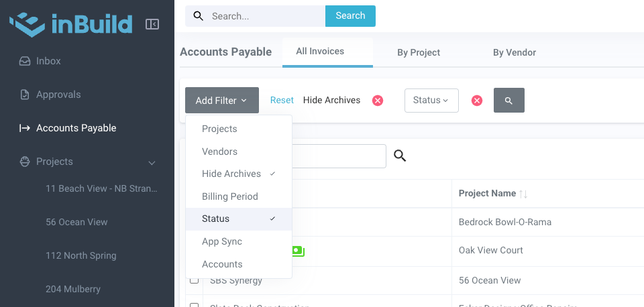This screenshot has height=307, width=644.
Task: Remove the Status filter
Action: 477,101
